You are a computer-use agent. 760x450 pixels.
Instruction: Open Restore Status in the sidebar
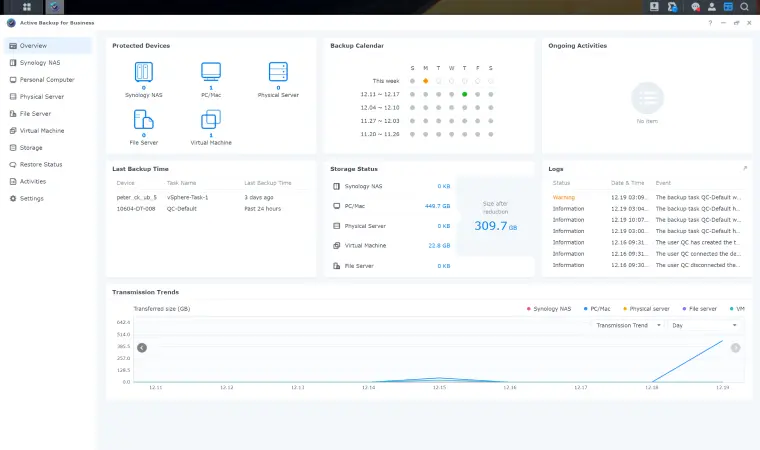pos(48,164)
